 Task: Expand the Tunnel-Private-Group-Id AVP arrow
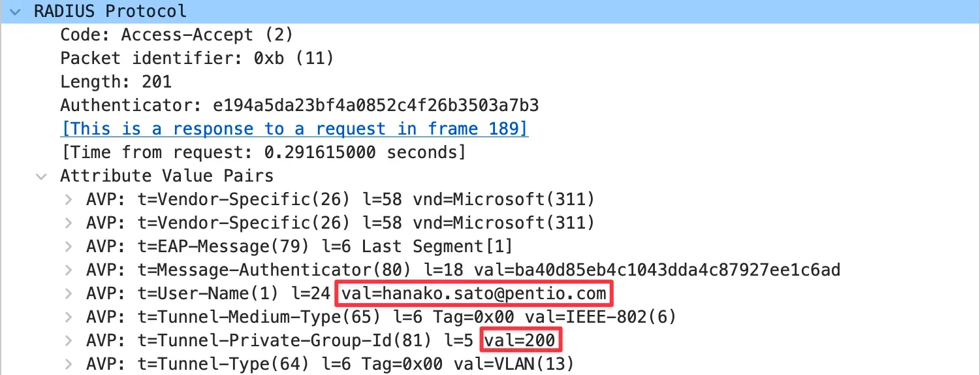(x=68, y=341)
